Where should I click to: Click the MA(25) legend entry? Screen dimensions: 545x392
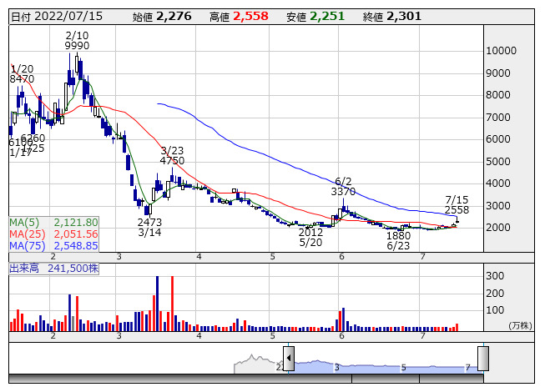pos(54,234)
